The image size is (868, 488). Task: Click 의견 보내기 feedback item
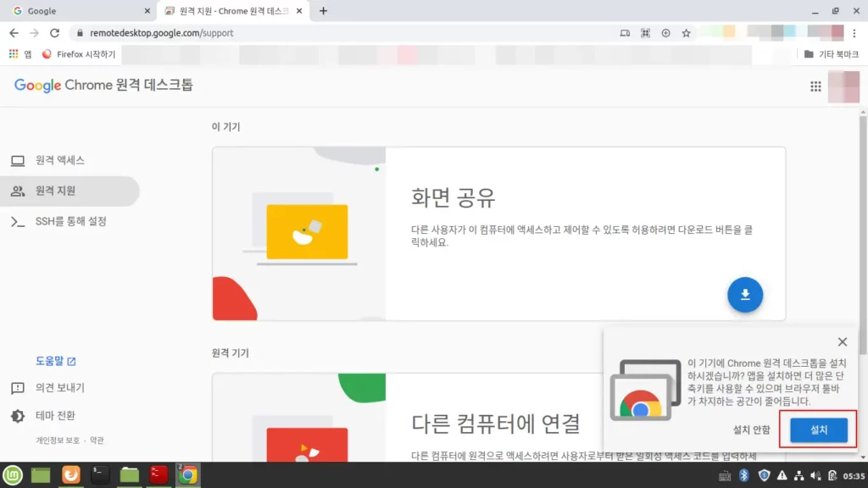(48, 388)
